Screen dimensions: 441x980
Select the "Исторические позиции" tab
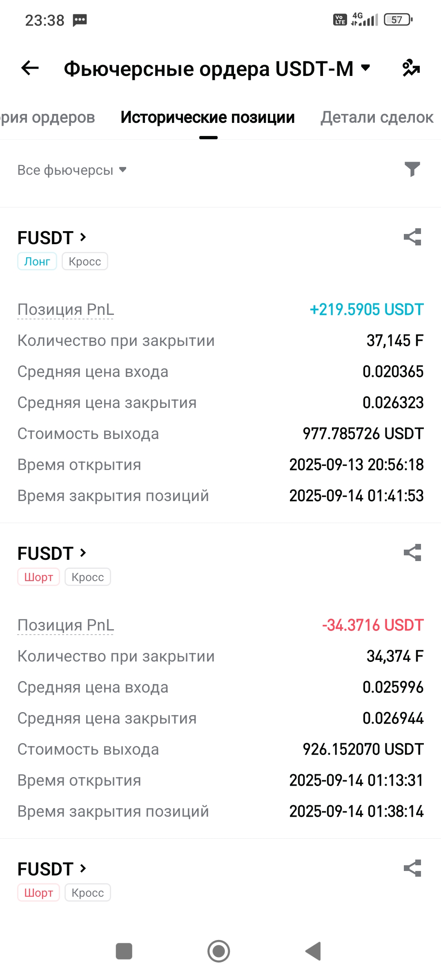tap(207, 117)
